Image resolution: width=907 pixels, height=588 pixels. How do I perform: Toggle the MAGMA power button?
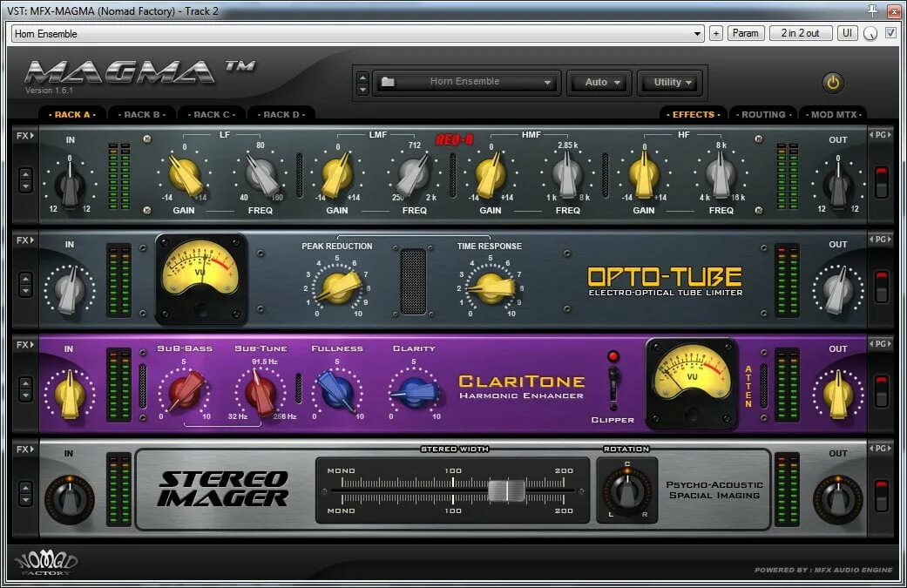(833, 83)
